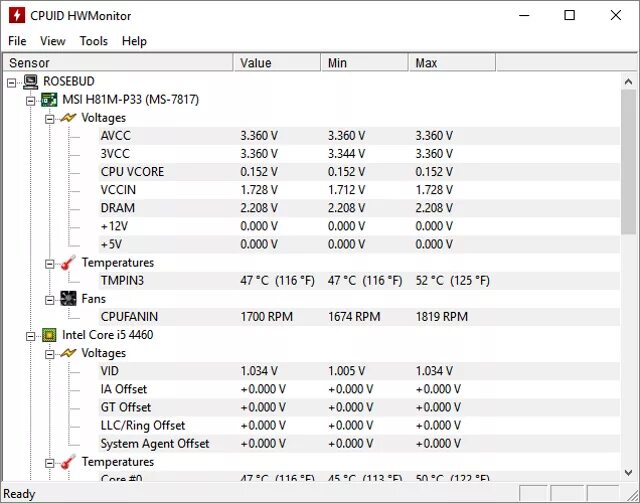
Task: Click the Intel Core i5 Voltages lightning icon
Action: pyautogui.click(x=68, y=353)
